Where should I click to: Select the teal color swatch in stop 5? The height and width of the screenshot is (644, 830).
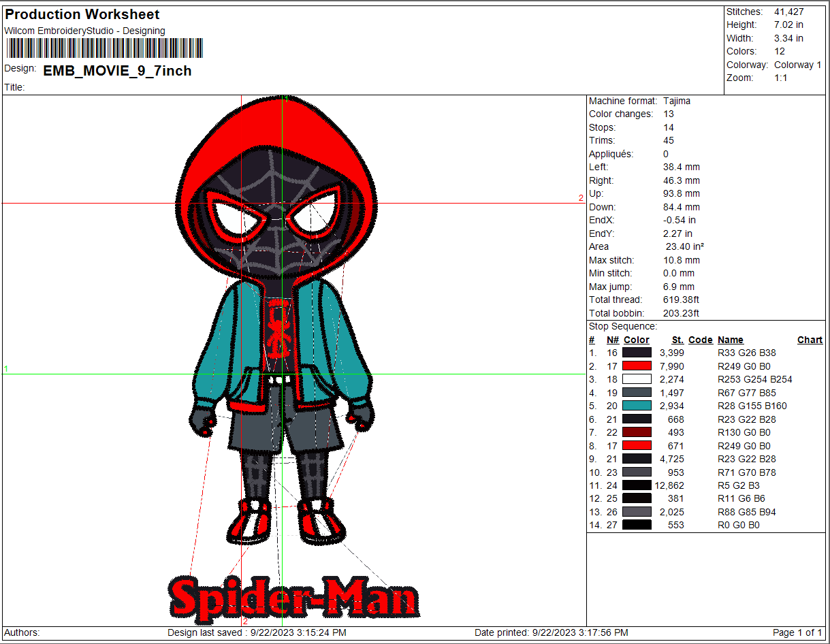(x=637, y=406)
